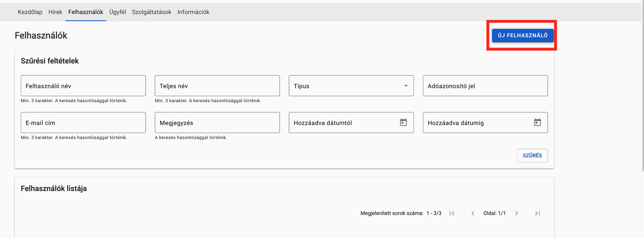Viewport: 644px width, 238px height.
Task: Click hint 'A keresés hasonlósággal történik.' under Megjegyzés
Action: pyautogui.click(x=191, y=137)
